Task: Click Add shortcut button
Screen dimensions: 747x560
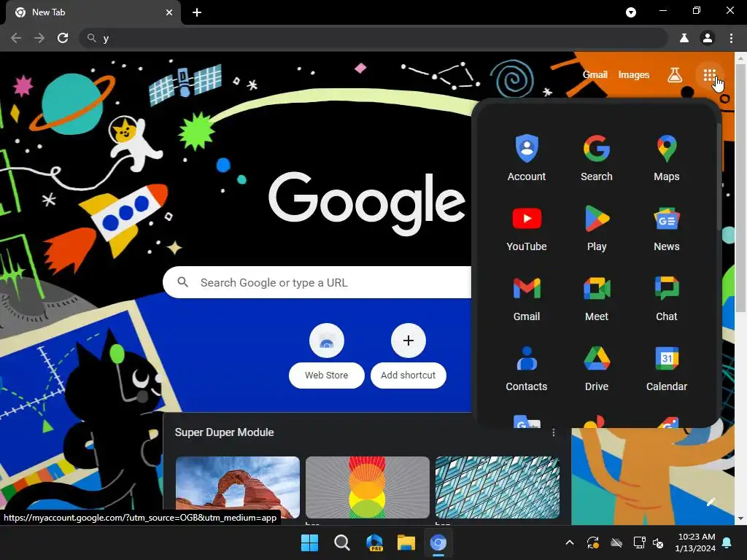Action: pos(409,355)
